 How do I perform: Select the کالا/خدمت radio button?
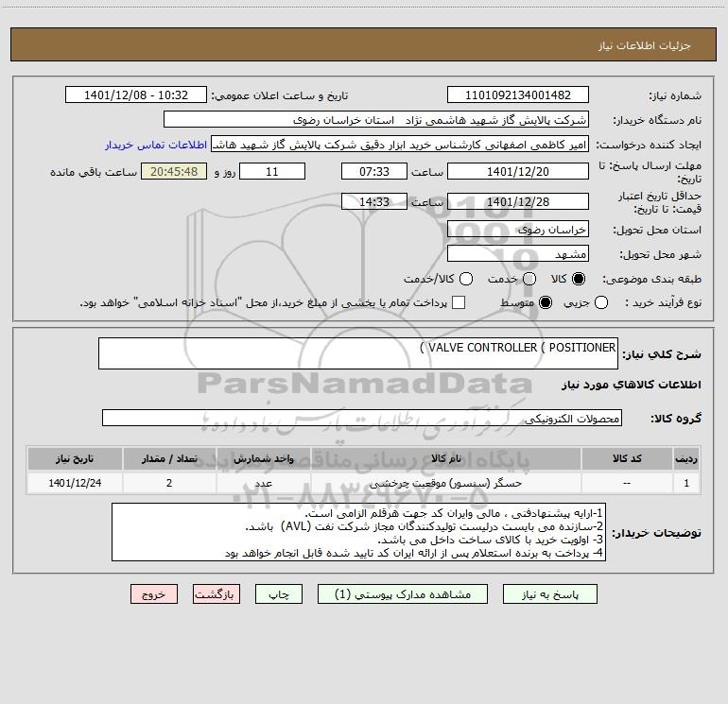[x=466, y=279]
